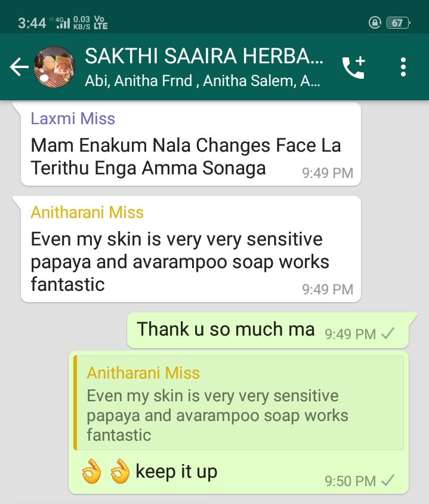Start a group call with phone-plus icon

[x=354, y=67]
